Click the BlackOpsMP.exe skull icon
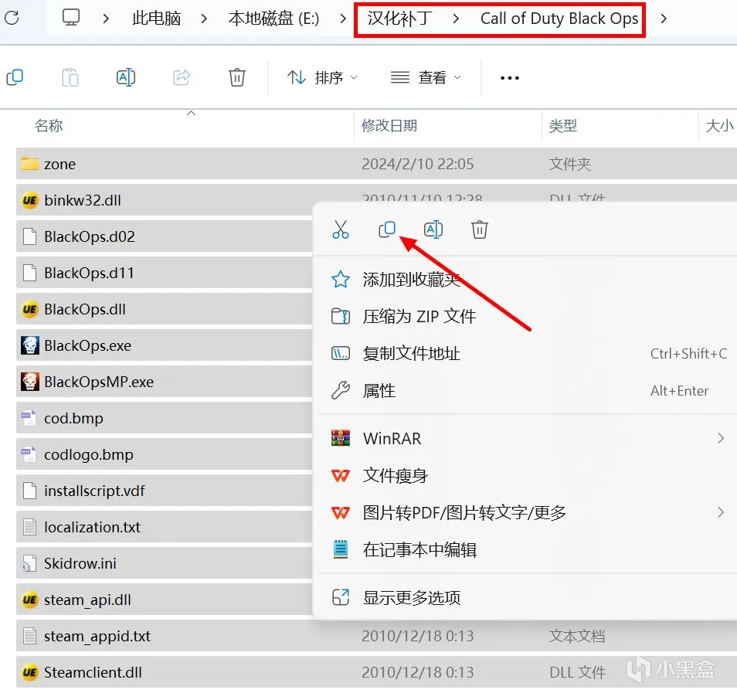 click(x=30, y=382)
